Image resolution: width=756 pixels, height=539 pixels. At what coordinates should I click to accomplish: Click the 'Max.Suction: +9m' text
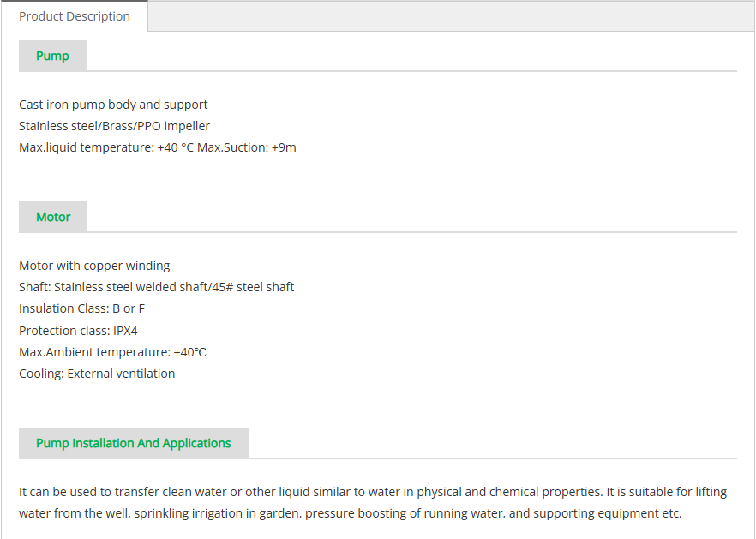247,147
